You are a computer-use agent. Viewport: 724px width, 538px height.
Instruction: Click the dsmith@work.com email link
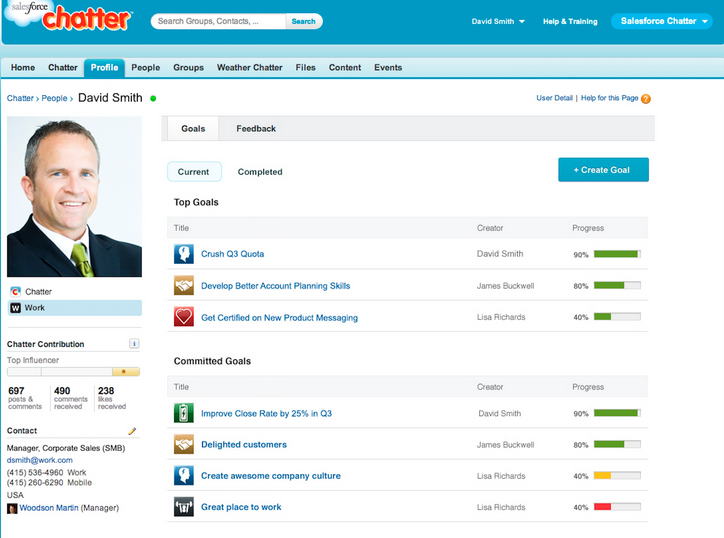(x=40, y=460)
